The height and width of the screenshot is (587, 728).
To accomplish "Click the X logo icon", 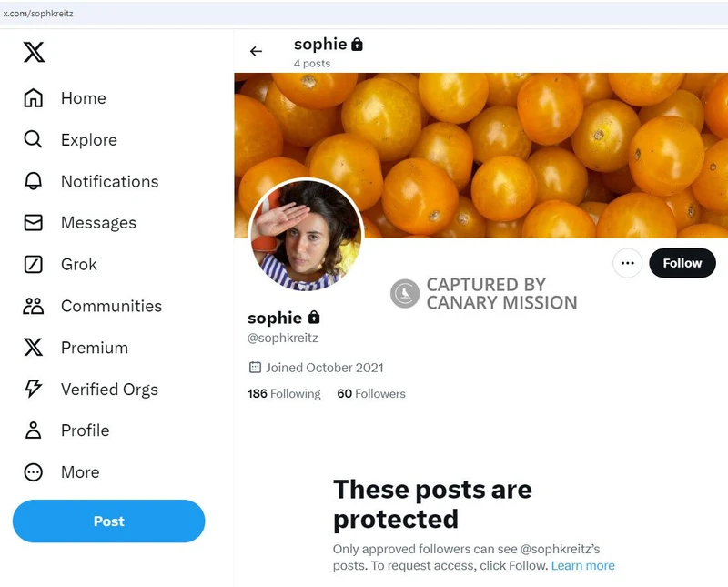I will click(34, 53).
